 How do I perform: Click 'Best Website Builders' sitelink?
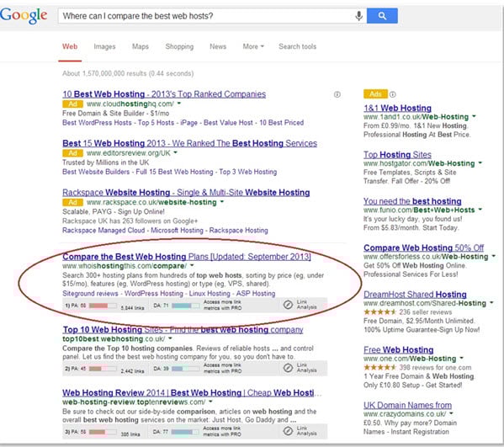click(96, 172)
